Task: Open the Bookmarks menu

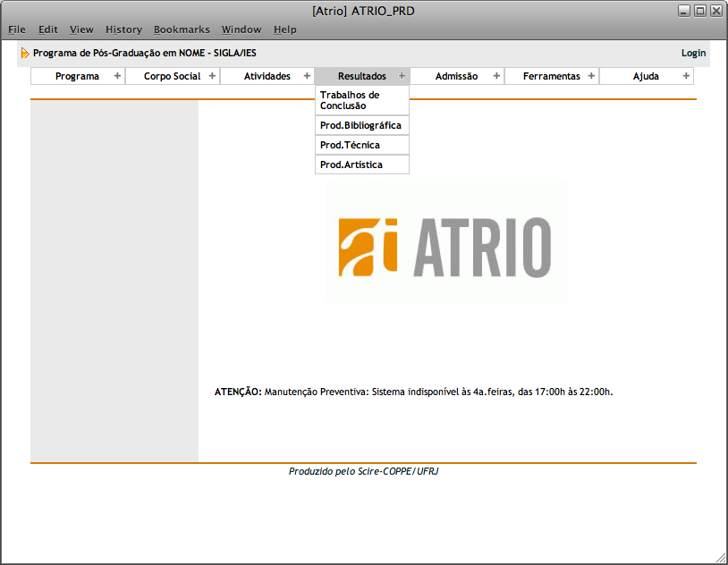Action: [x=182, y=30]
